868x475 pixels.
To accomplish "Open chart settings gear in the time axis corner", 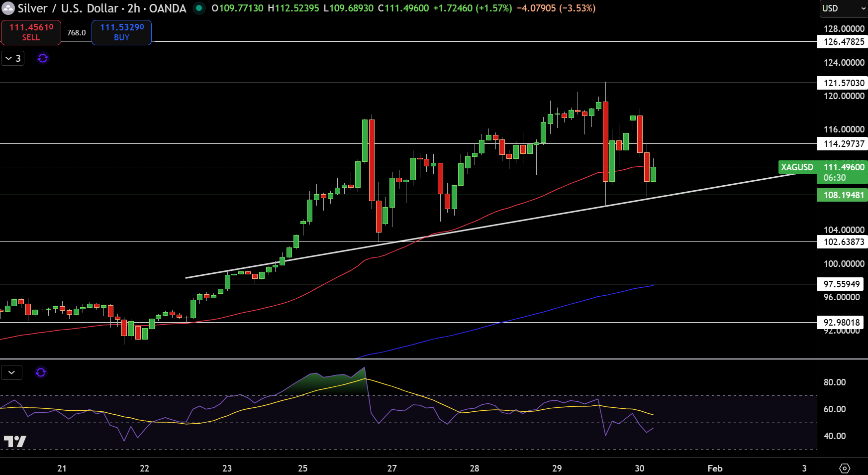I will [x=845, y=468].
